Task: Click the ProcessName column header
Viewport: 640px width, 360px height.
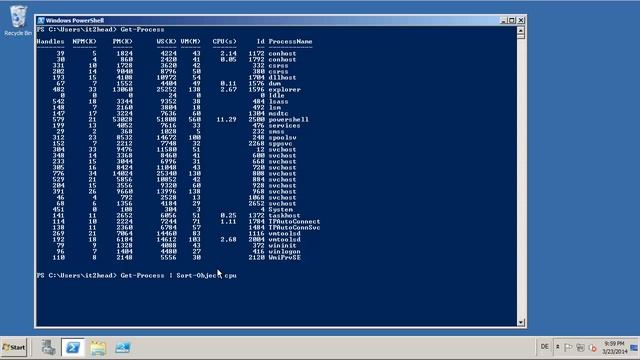Action: (290, 42)
